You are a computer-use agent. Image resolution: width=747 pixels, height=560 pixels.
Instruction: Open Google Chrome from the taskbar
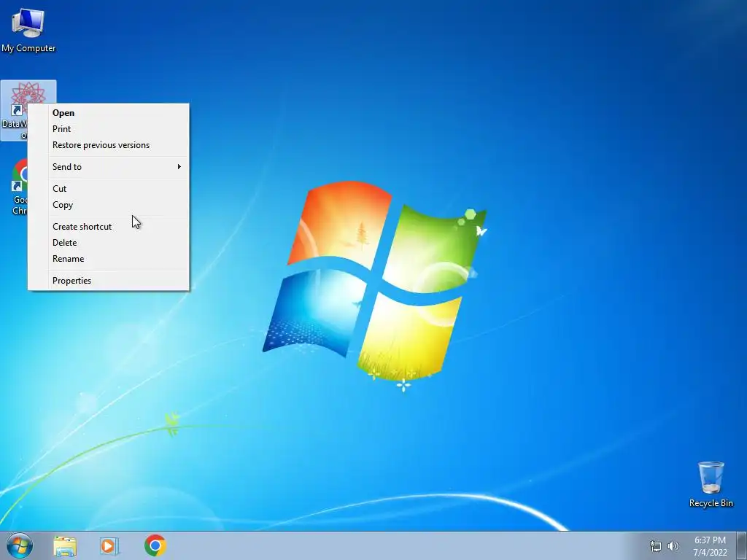(x=155, y=545)
